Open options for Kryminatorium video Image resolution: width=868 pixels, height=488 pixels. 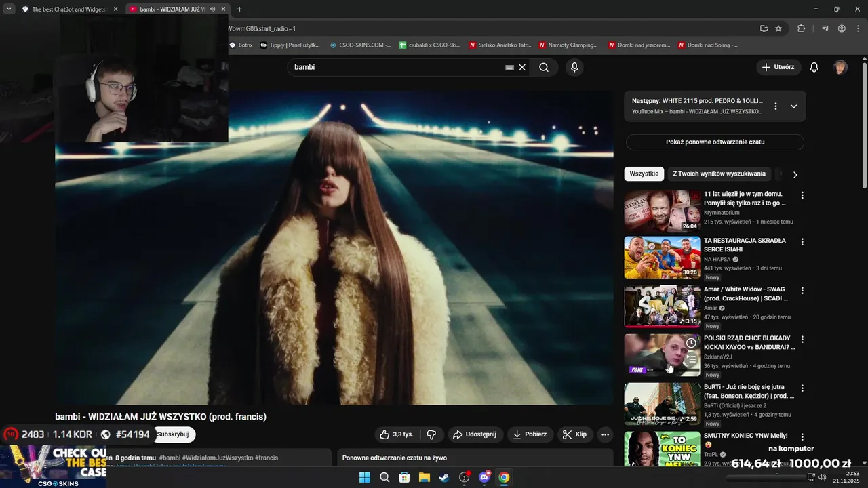point(802,195)
